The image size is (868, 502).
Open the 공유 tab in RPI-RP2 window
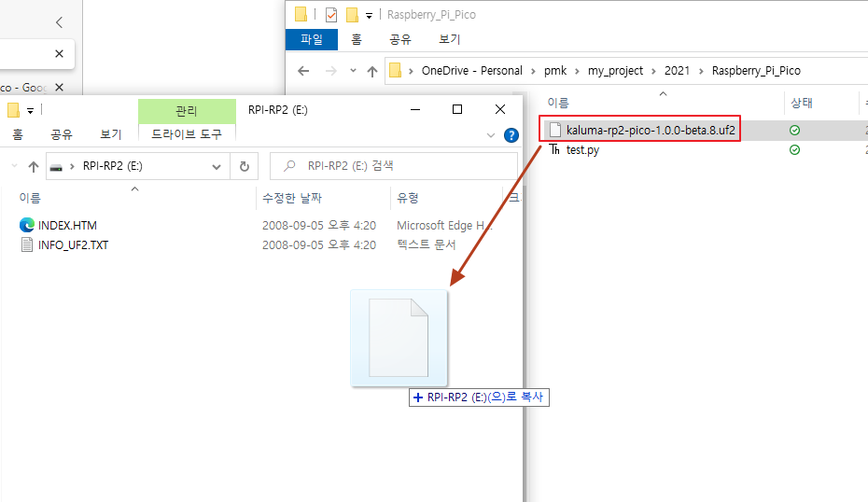62,134
